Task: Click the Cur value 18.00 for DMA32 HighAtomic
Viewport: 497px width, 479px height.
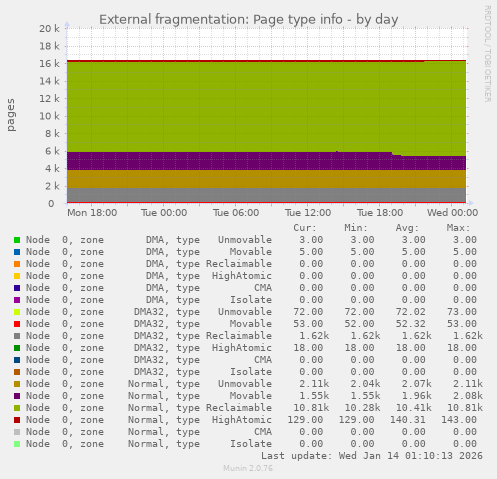Action: [x=308, y=348]
